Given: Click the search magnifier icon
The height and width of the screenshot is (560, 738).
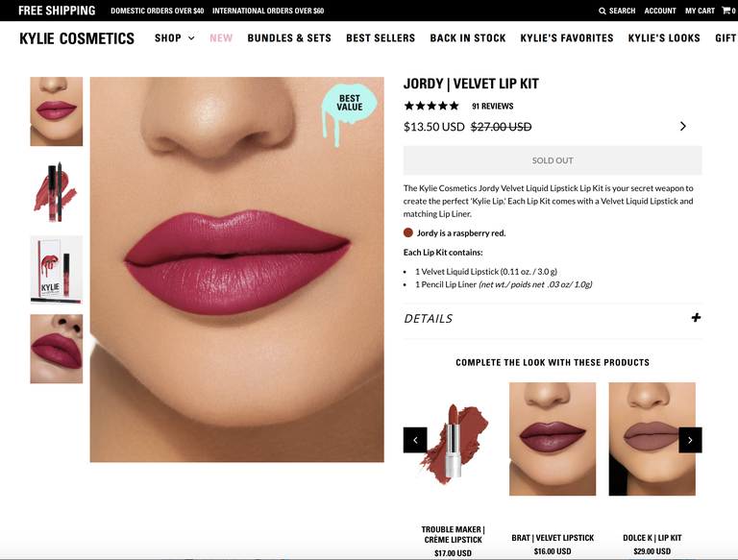Looking at the screenshot, I should tap(602, 11).
